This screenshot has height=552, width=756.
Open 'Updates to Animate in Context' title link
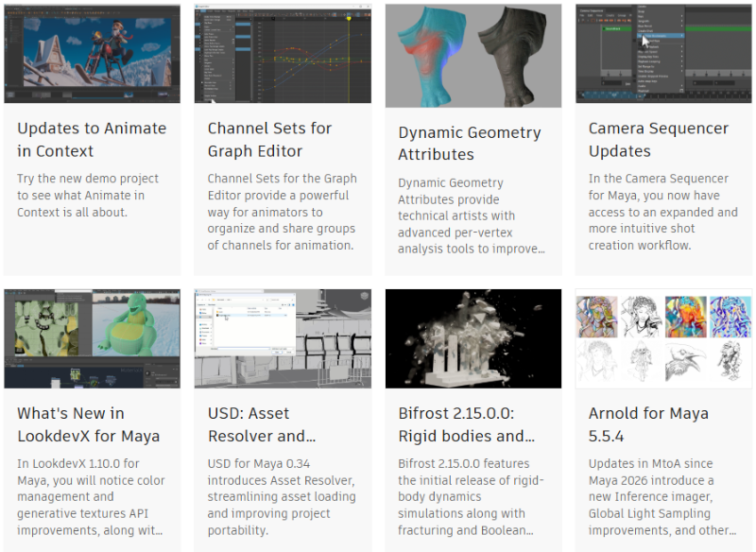pyautogui.click(x=92, y=140)
